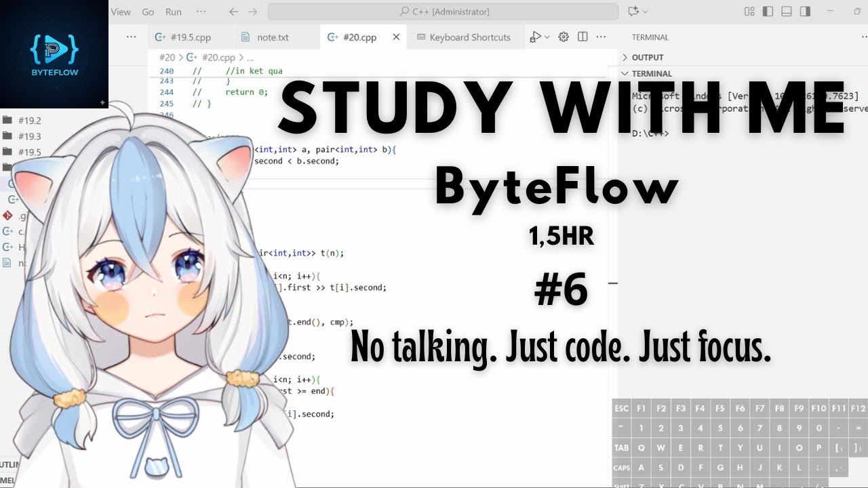The image size is (868, 488).
Task: Click the 'return 0;' code line
Action: tap(247, 92)
